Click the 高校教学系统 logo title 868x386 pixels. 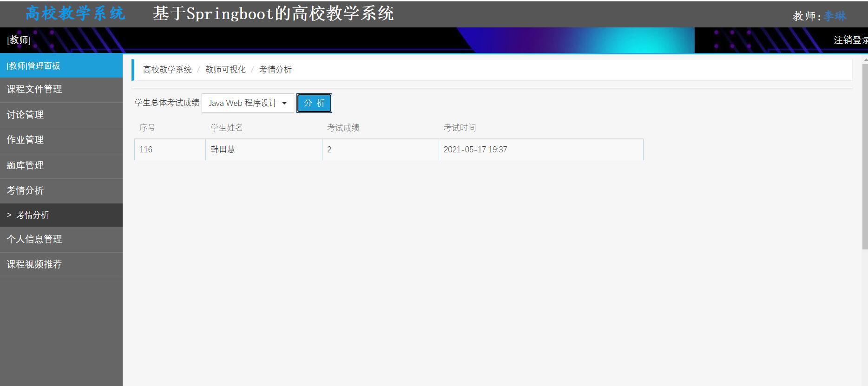pyautogui.click(x=75, y=13)
